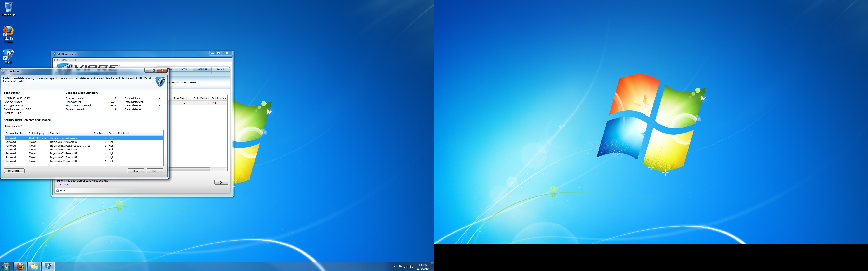The height and width of the screenshot is (271, 868).
Task: Switch to the MANAGE tab
Action: (x=203, y=70)
